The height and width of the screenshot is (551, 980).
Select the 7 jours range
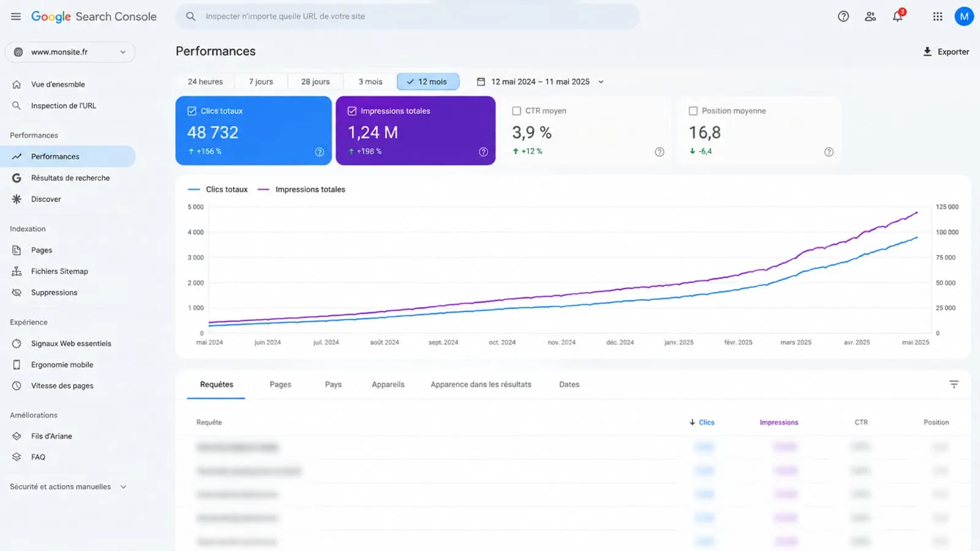[x=261, y=81]
